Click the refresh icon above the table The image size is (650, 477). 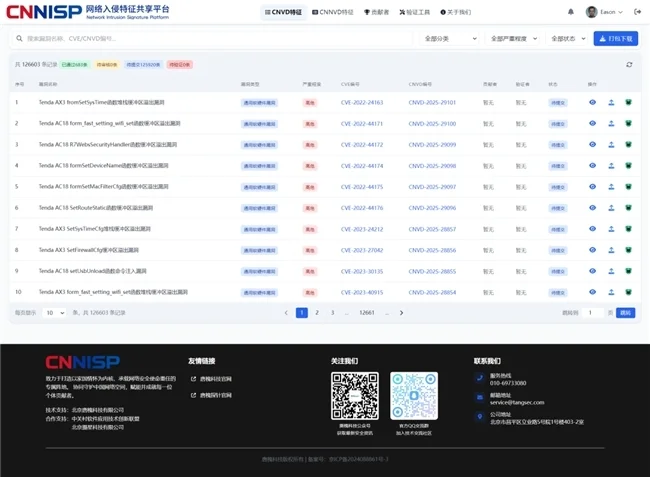pyautogui.click(x=629, y=64)
